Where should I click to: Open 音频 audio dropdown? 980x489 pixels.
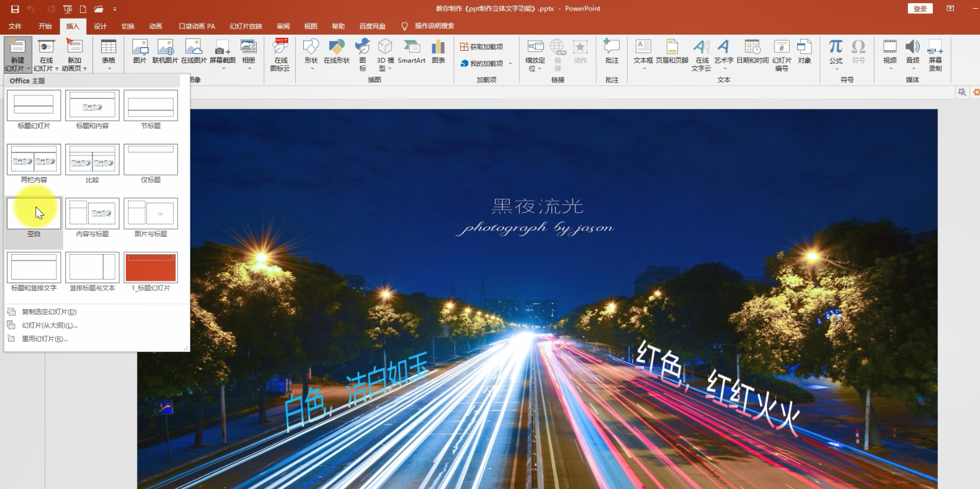[912, 55]
